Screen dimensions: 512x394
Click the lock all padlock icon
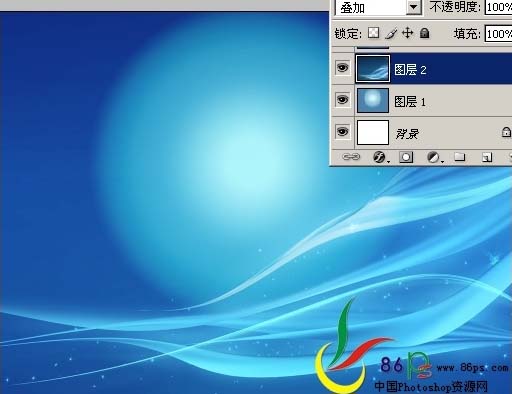tap(424, 33)
